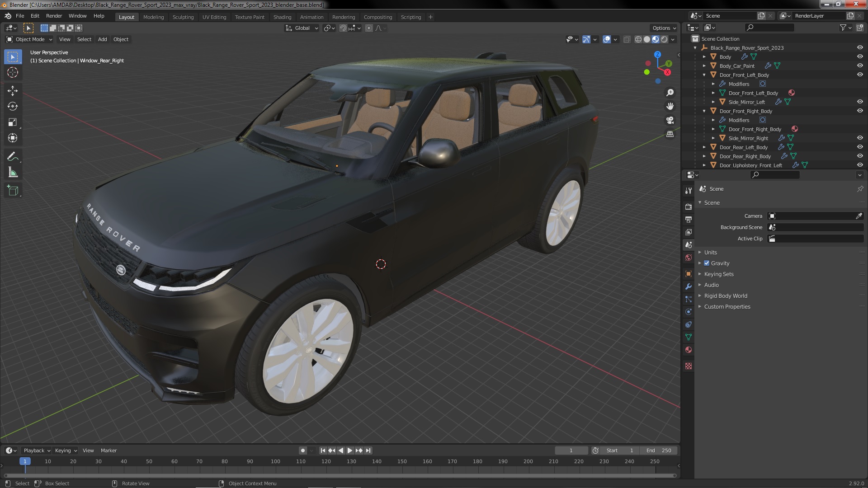Uncheck the Gravity checkbox
The image size is (868, 488).
point(707,263)
